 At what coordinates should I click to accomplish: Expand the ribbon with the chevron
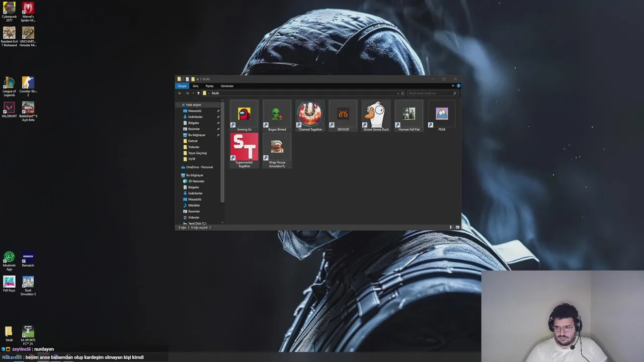(453, 86)
